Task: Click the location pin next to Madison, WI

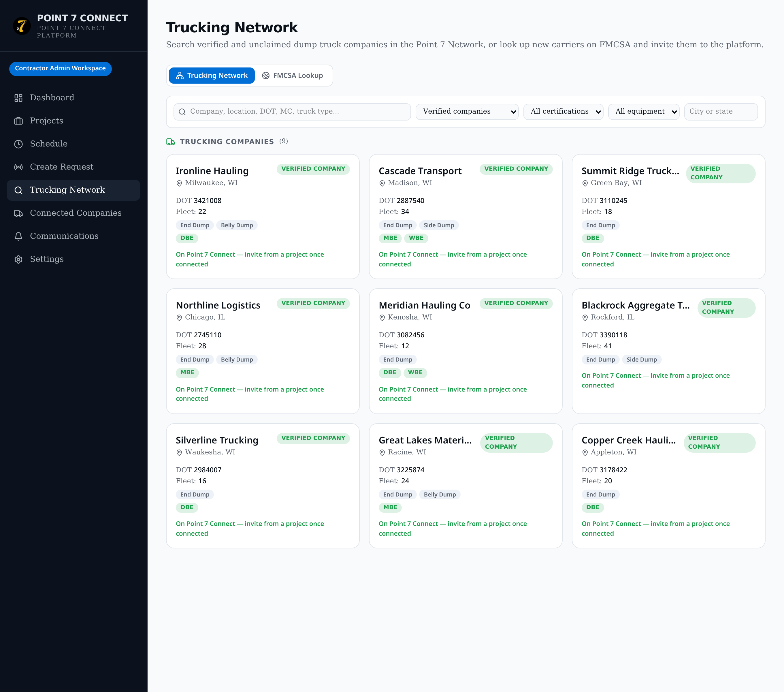Action: tap(382, 183)
